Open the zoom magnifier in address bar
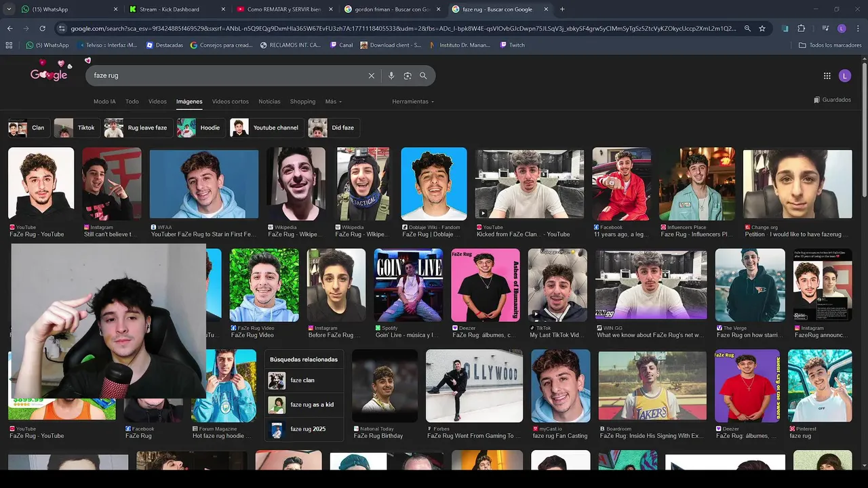Viewport: 868px width, 488px height. click(x=747, y=28)
